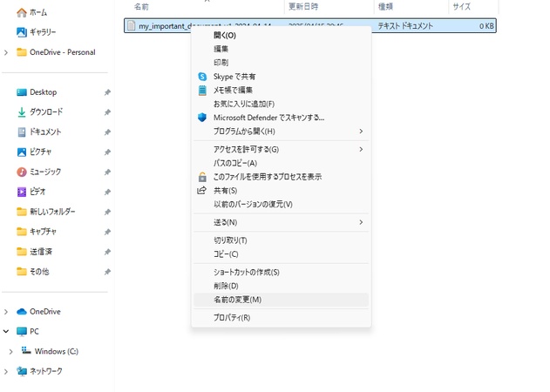Expand the OneDrive cloud tree node

coord(6,312)
